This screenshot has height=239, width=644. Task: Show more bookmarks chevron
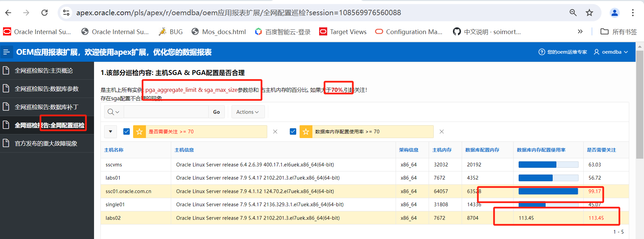pyautogui.click(x=580, y=31)
